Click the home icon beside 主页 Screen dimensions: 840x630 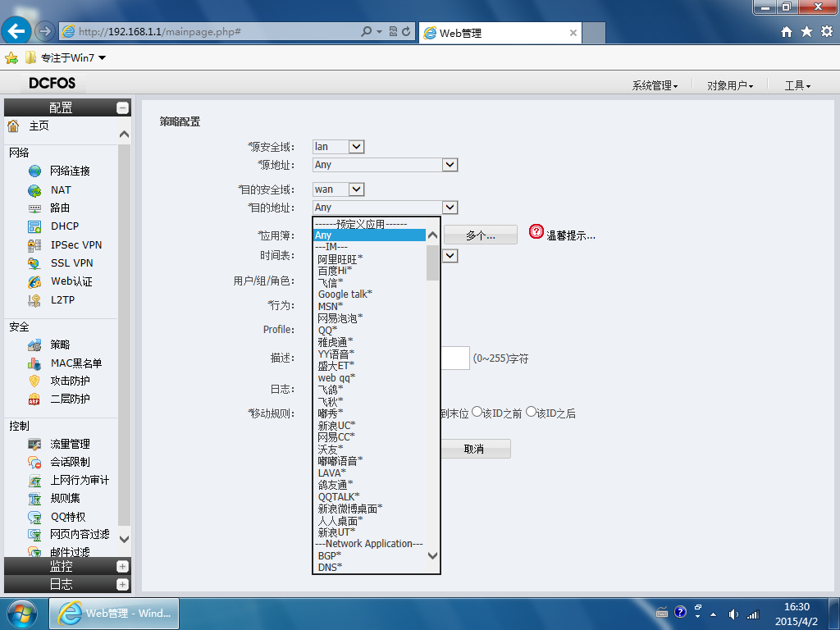pos(13,126)
